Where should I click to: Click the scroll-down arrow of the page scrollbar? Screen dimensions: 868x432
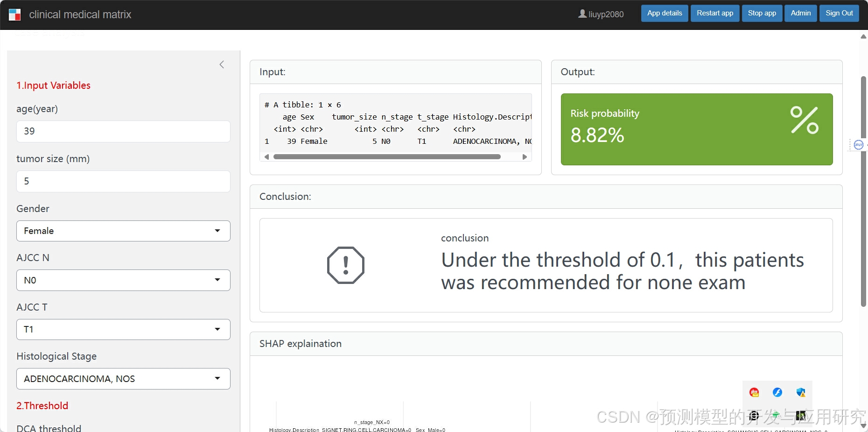(x=863, y=426)
